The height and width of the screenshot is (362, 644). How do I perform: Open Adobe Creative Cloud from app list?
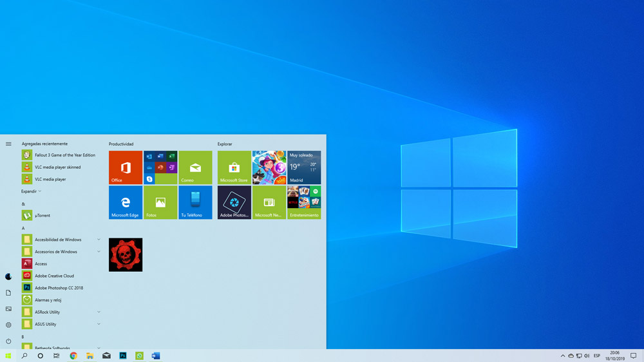pyautogui.click(x=54, y=276)
